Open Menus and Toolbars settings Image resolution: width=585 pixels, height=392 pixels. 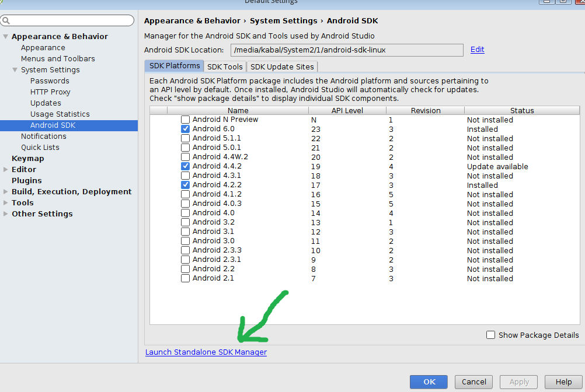pos(58,59)
